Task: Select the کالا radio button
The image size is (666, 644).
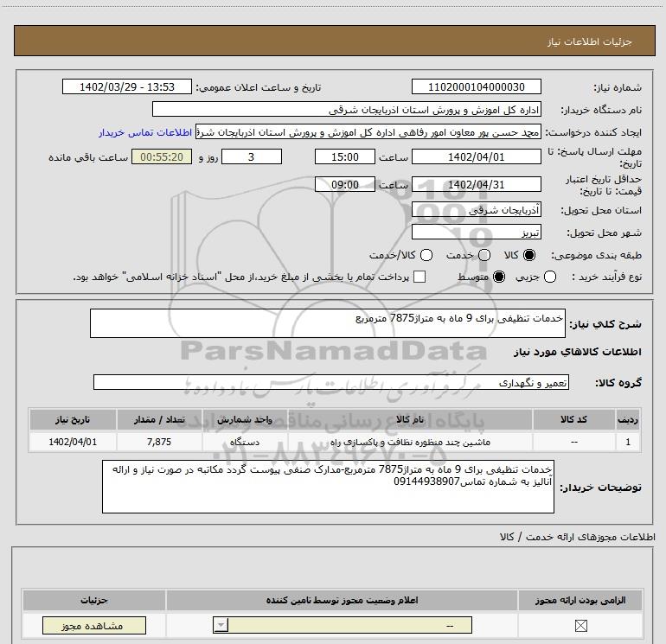Action: coord(529,255)
